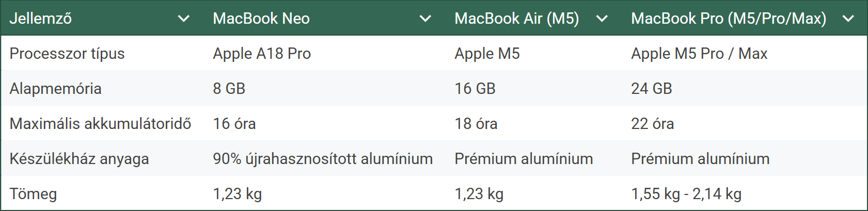Open the Jellemző column filter dropdown

tap(183, 19)
